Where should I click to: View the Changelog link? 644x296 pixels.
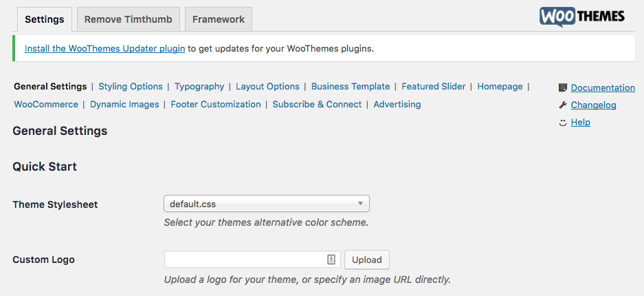(593, 105)
